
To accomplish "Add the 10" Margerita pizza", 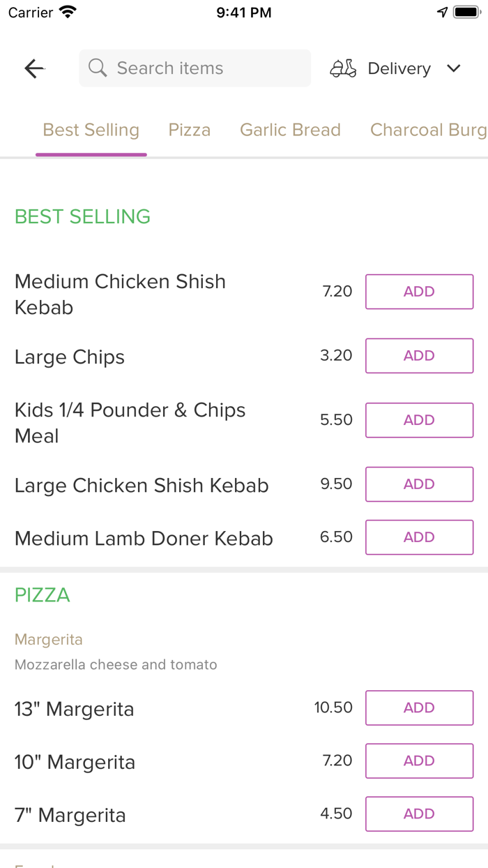I will coord(419,761).
